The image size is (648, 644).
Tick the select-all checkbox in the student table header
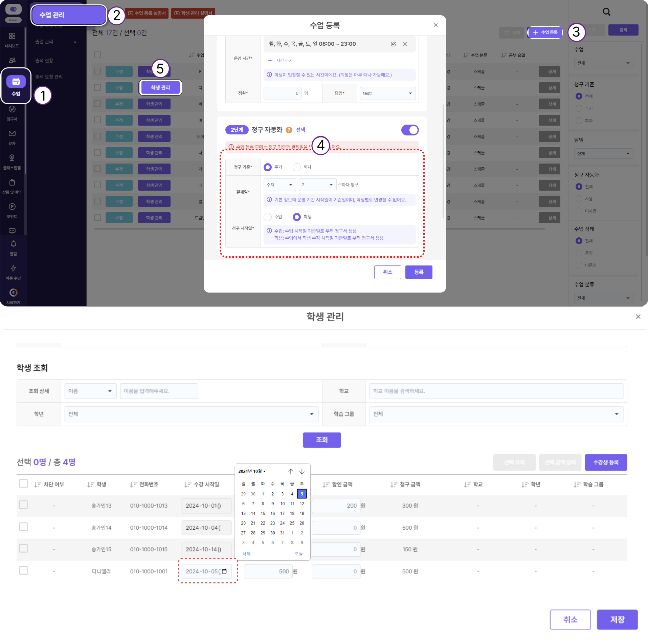tap(23, 484)
